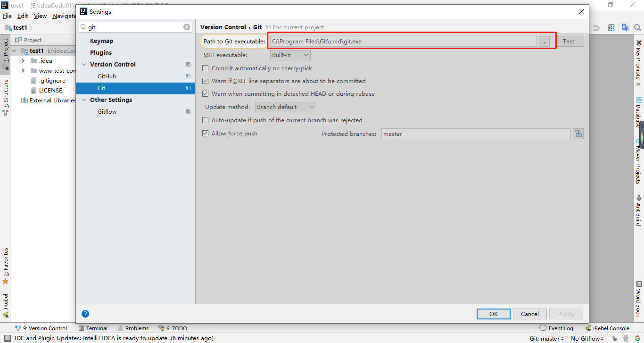Uncheck Allow force push
644x343 pixels.
coord(205,134)
